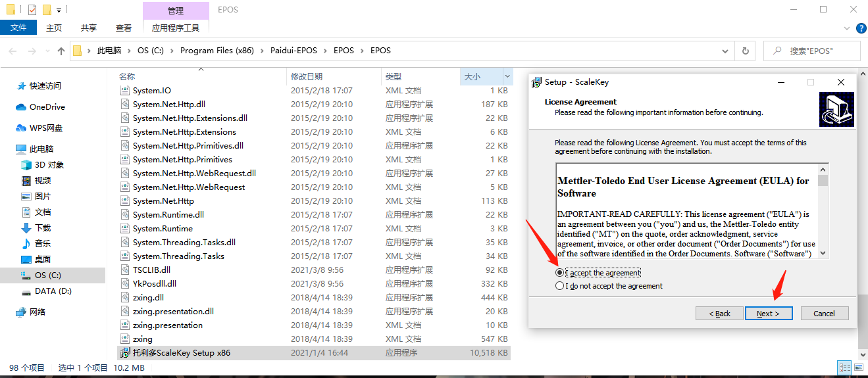Screen dimensions: 868x378
Task: Switch to the 主页 ribbon tab
Action: pyautogui.click(x=54, y=28)
